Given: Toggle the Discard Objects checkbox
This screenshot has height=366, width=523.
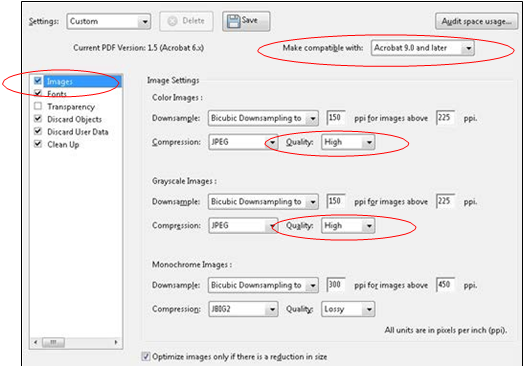Looking at the screenshot, I should click(x=38, y=119).
